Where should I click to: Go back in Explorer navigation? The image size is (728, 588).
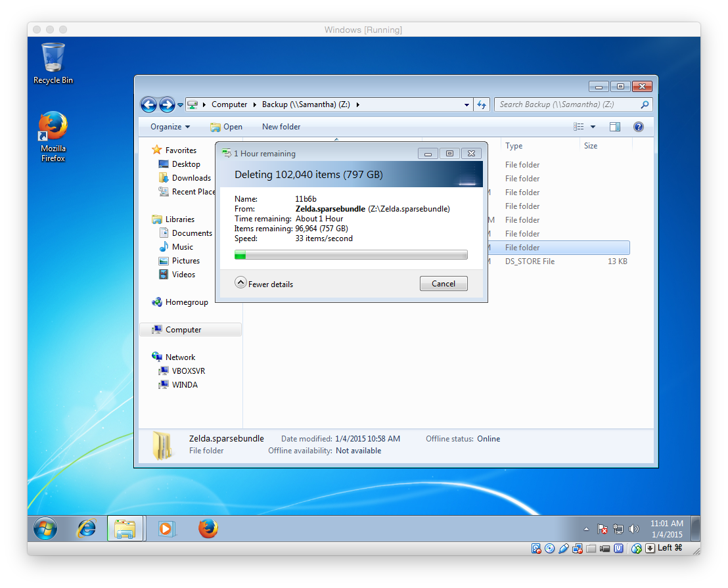click(148, 105)
